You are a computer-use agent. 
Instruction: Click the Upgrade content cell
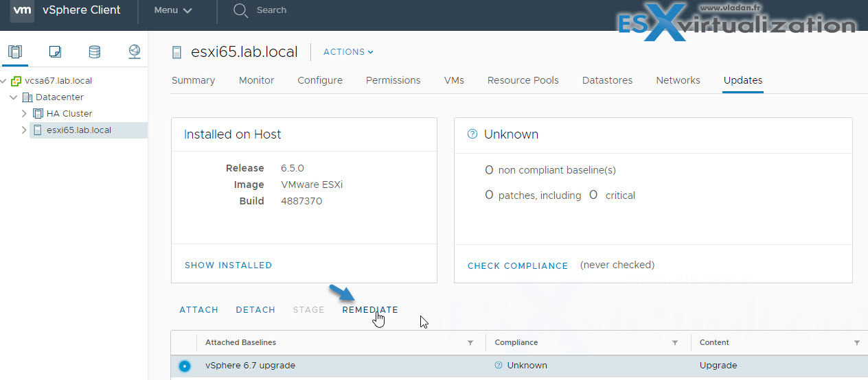pos(718,366)
